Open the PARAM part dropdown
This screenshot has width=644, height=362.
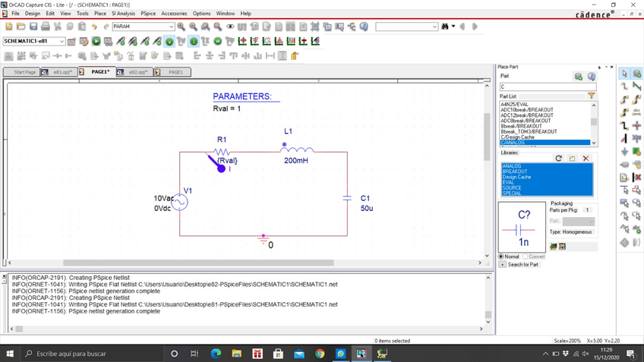(171, 27)
